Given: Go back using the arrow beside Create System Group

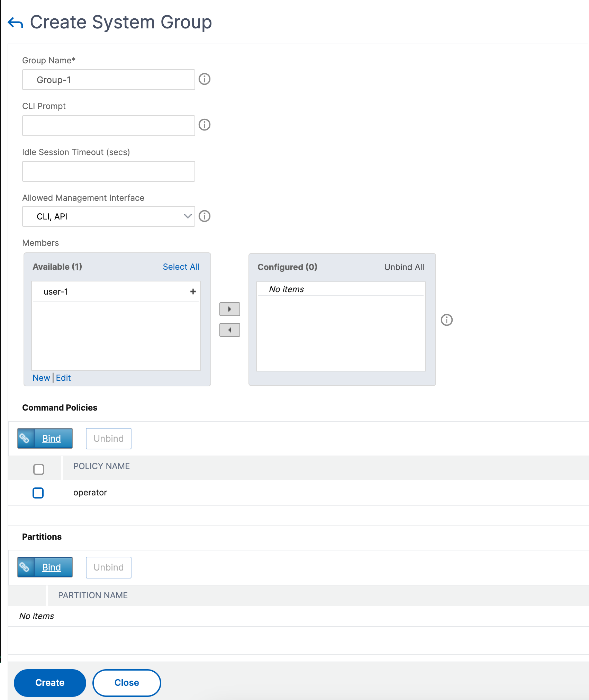Looking at the screenshot, I should (15, 23).
